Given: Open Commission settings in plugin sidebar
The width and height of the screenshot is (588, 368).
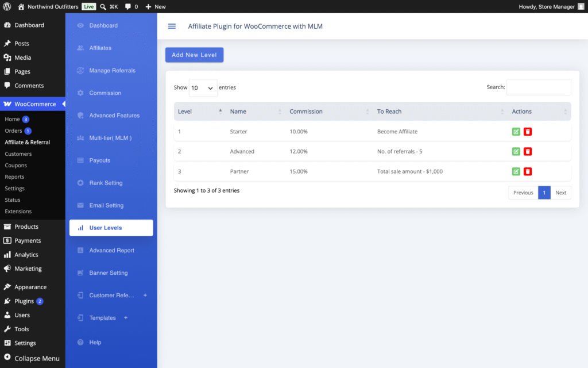Looking at the screenshot, I should (111, 93).
